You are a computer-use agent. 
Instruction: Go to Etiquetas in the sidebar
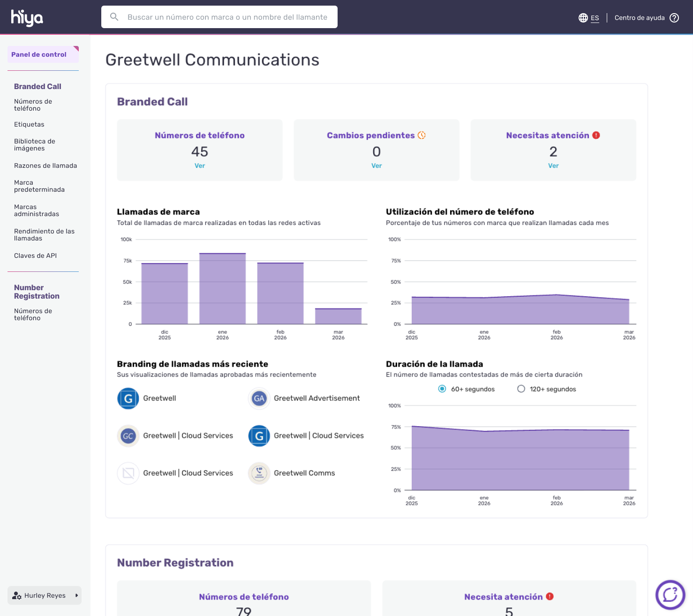29,124
